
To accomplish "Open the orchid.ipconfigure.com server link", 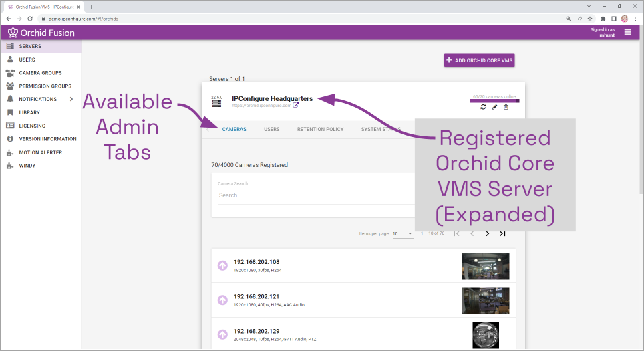I will pyautogui.click(x=261, y=106).
